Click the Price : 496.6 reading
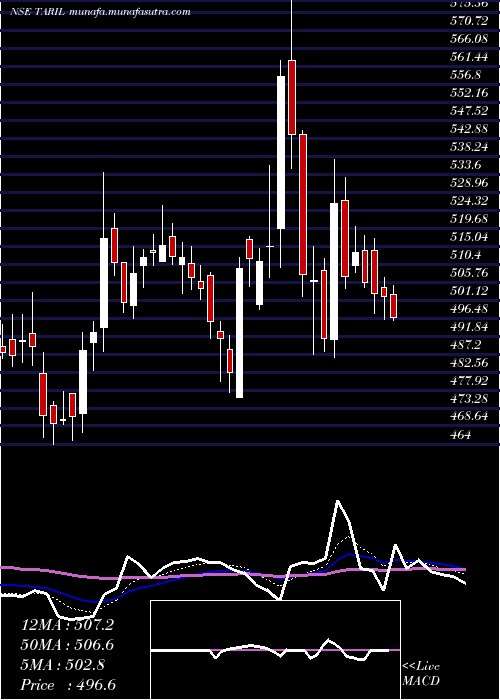Image resolution: width=500 pixels, height=700 pixels. click(x=68, y=685)
